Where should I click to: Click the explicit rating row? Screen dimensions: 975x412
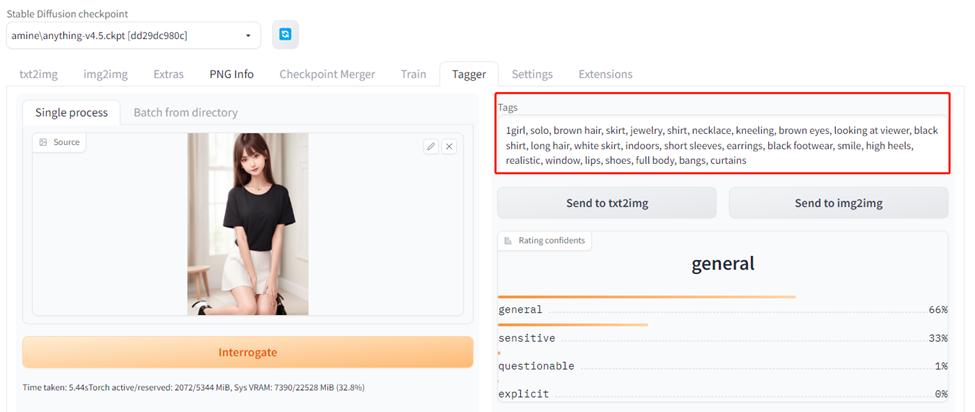tap(723, 393)
